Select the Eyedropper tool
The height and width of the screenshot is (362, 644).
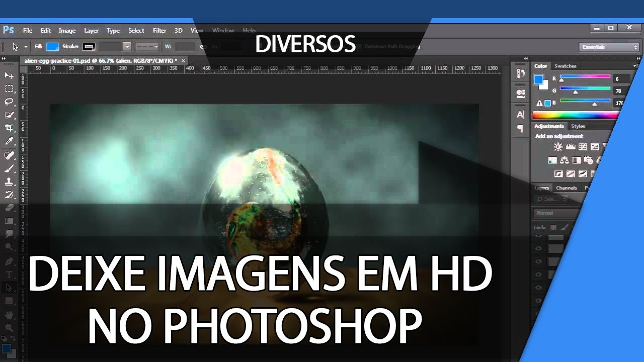9,142
